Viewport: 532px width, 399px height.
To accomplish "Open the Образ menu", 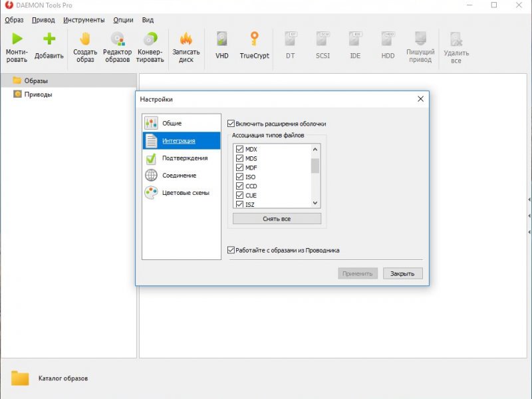I will (x=14, y=20).
